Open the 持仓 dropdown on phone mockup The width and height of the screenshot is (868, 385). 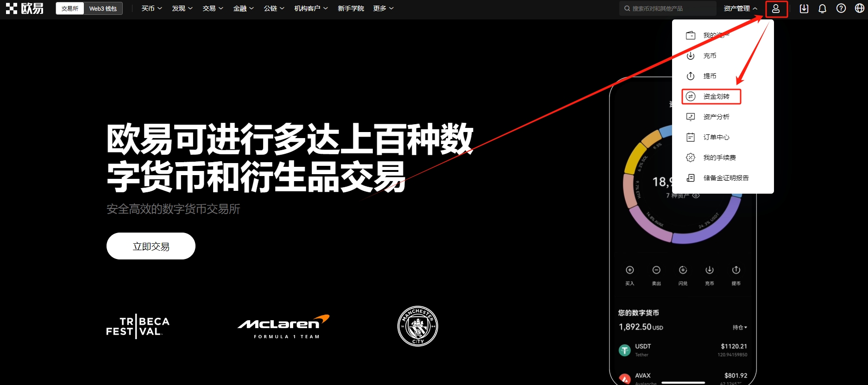pos(740,328)
